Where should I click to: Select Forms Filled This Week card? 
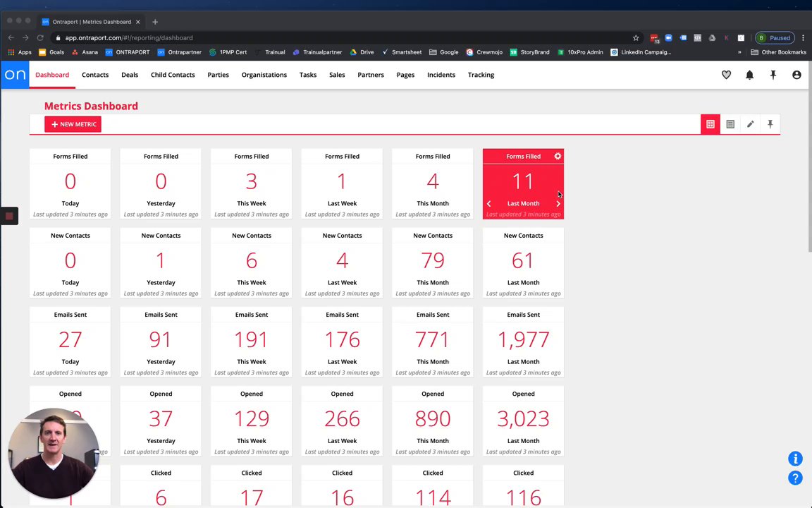pos(251,184)
